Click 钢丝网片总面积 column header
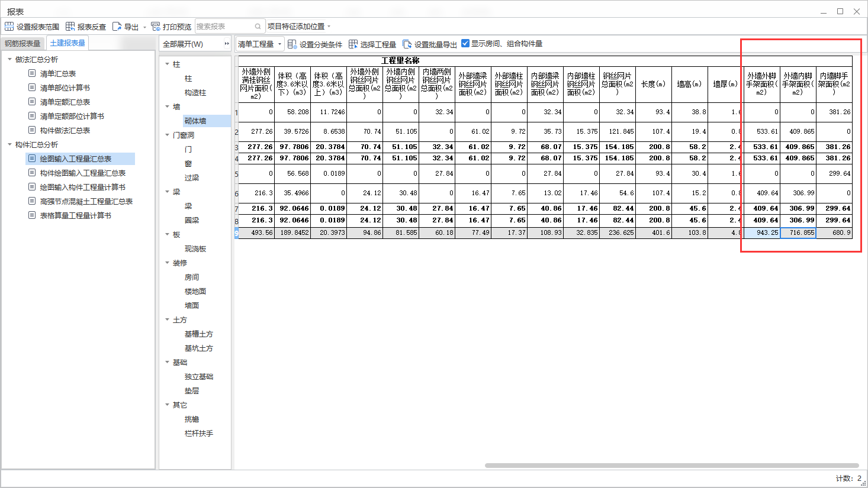This screenshot has height=488, width=868. [x=617, y=84]
